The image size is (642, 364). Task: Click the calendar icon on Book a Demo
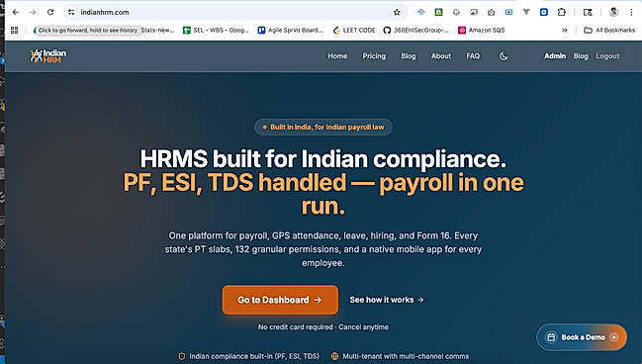[x=551, y=337]
